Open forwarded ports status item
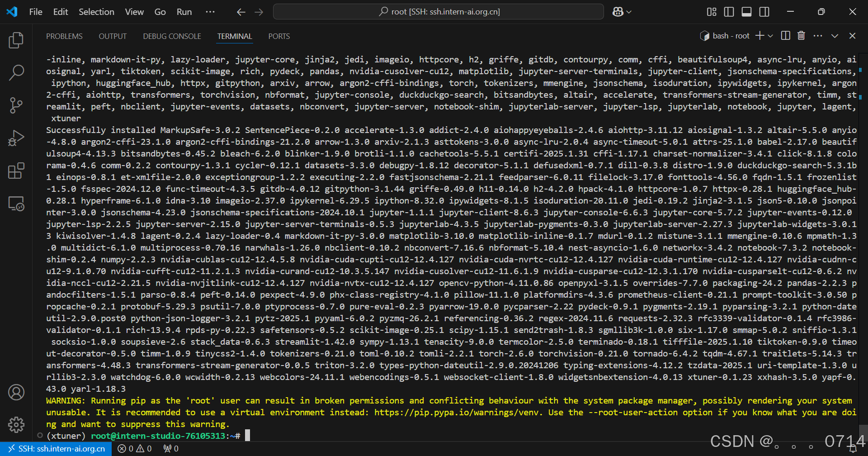This screenshot has width=868, height=456. click(171, 449)
